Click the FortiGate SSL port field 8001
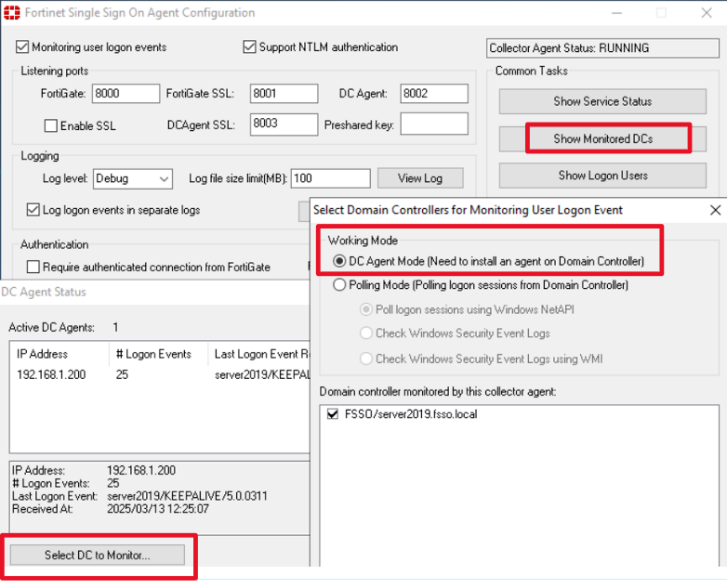This screenshot has height=588, width=727. coord(284,94)
